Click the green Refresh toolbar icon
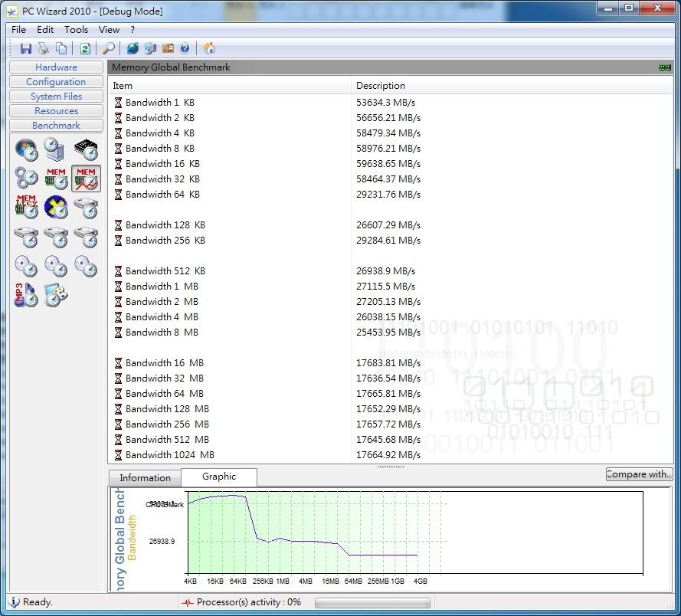The width and height of the screenshot is (681, 616). click(x=85, y=48)
